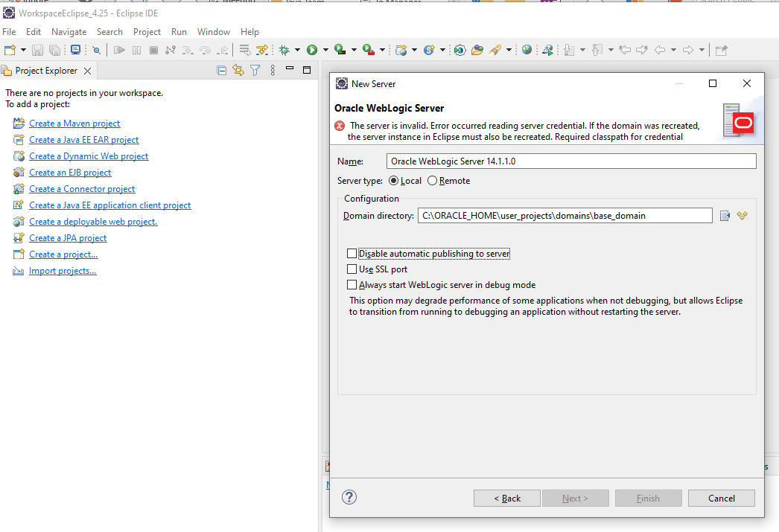The image size is (779, 532).
Task: Expand the Back navigation history dropdown
Action: 673,50
